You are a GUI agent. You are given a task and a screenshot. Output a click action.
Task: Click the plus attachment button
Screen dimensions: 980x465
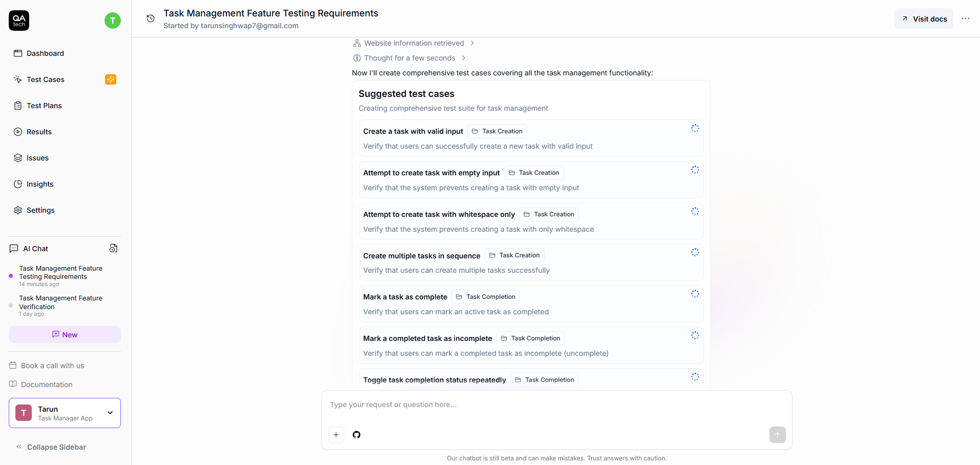(336, 435)
